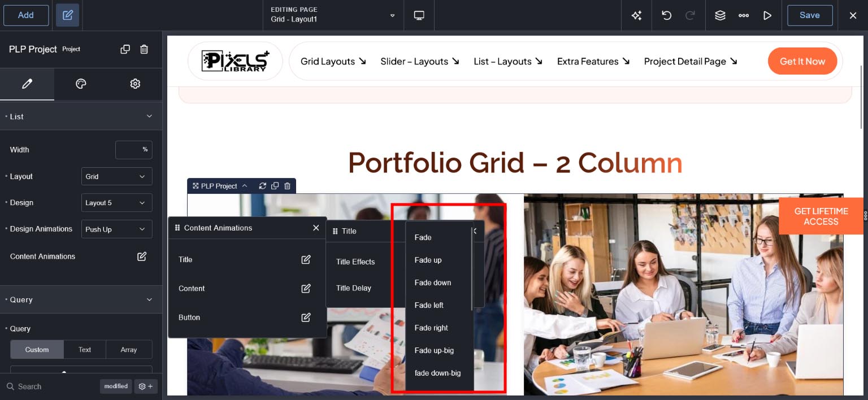This screenshot has height=400, width=868.
Task: Preview the page with the play icon
Action: tap(767, 15)
